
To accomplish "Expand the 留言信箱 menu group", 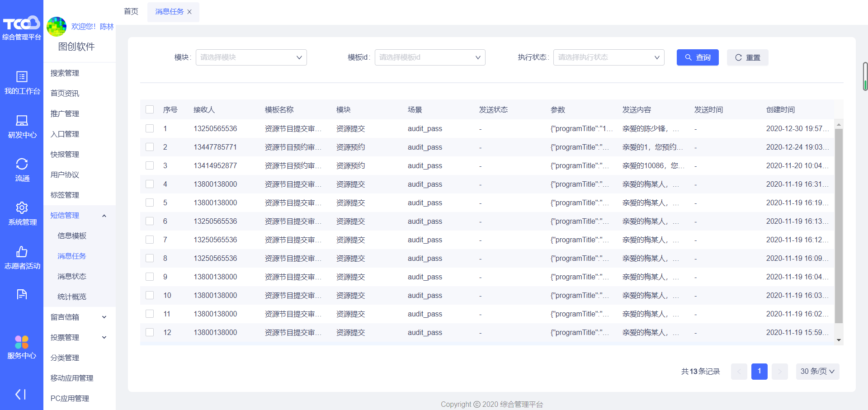I will pos(80,317).
